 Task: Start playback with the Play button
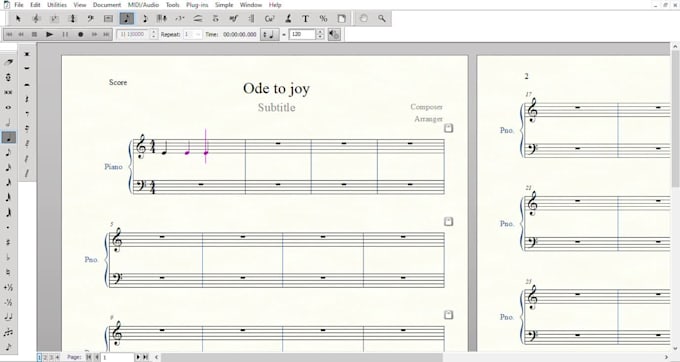point(49,34)
